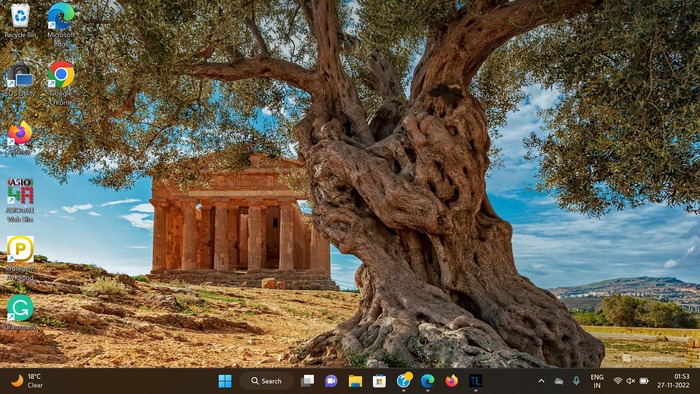Viewport: 700px width, 394px height.
Task: Open the Windows Start menu
Action: (x=225, y=381)
